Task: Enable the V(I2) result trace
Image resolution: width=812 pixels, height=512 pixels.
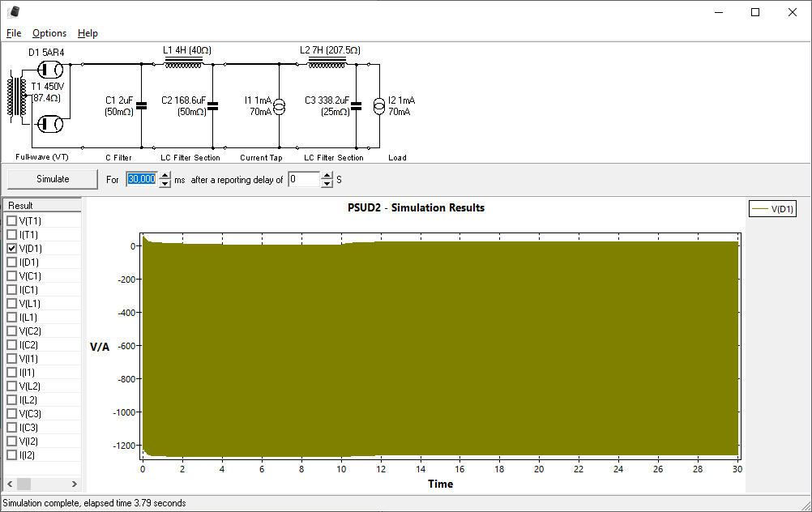Action: (x=12, y=441)
